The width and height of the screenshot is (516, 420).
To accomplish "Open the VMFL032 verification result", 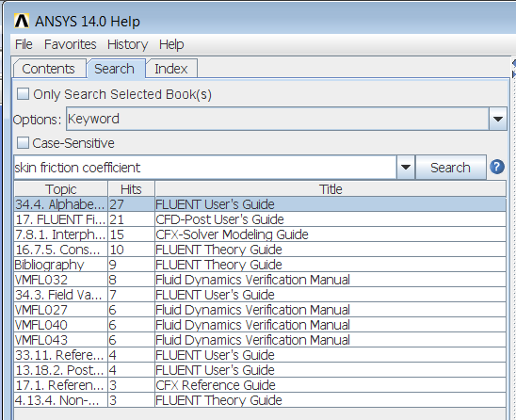I will click(60, 280).
